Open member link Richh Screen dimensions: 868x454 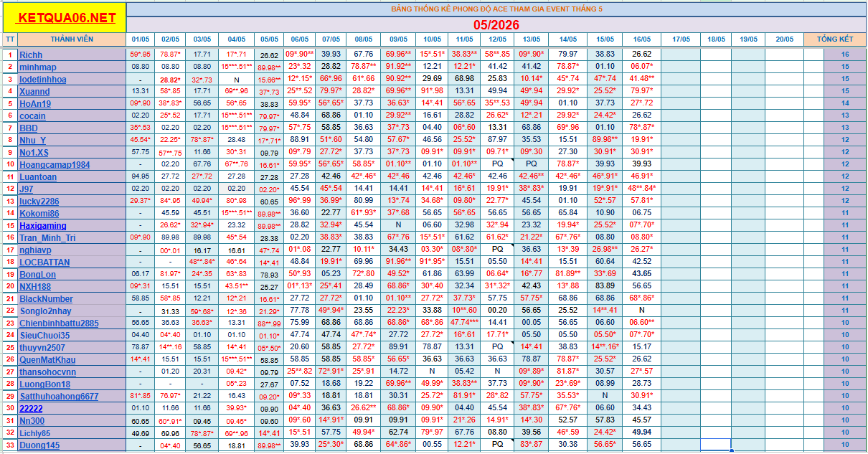[31, 55]
